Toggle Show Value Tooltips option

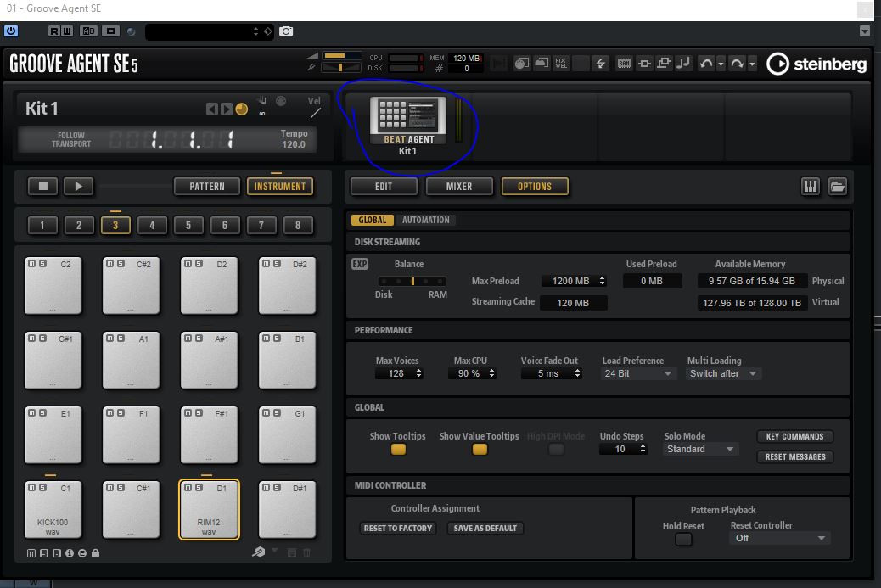(480, 450)
